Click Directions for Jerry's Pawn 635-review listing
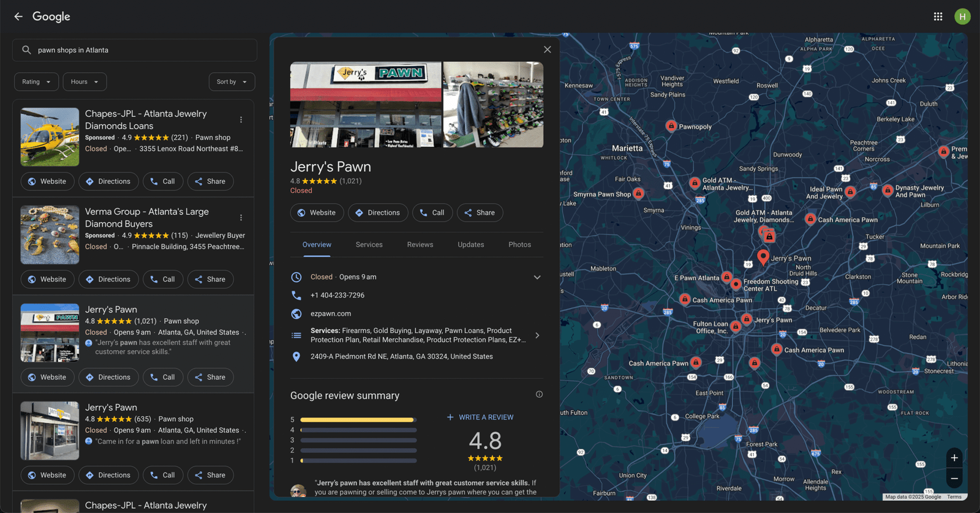 point(108,475)
